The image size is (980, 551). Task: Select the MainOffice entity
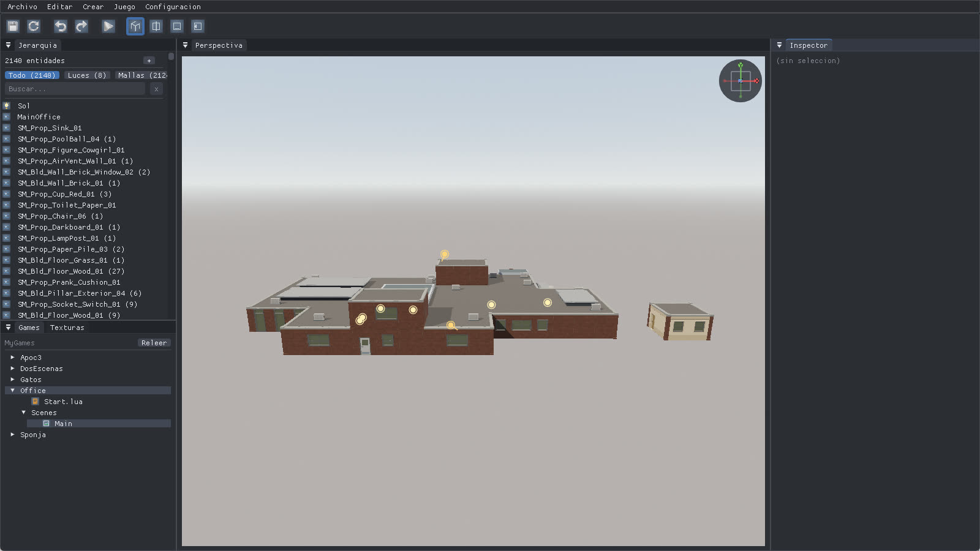tap(39, 117)
